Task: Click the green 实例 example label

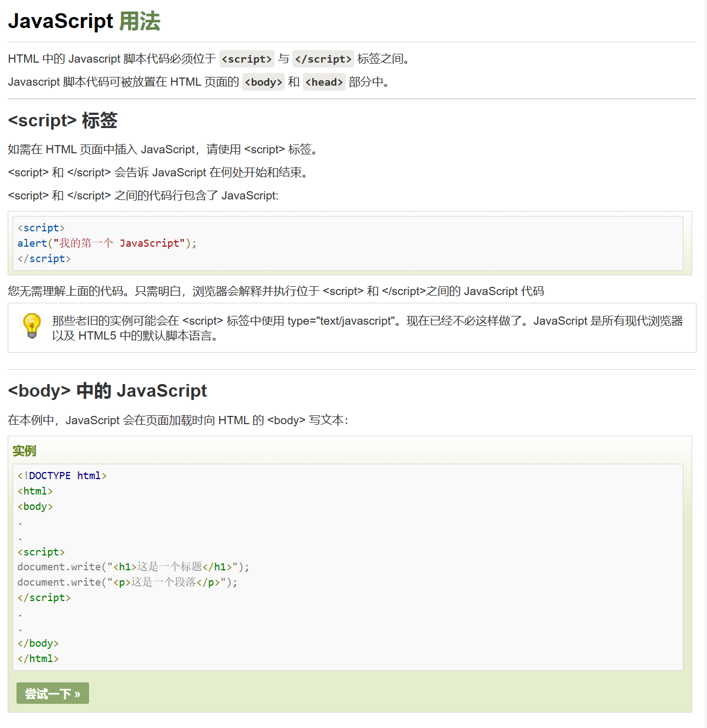Action: [24, 451]
